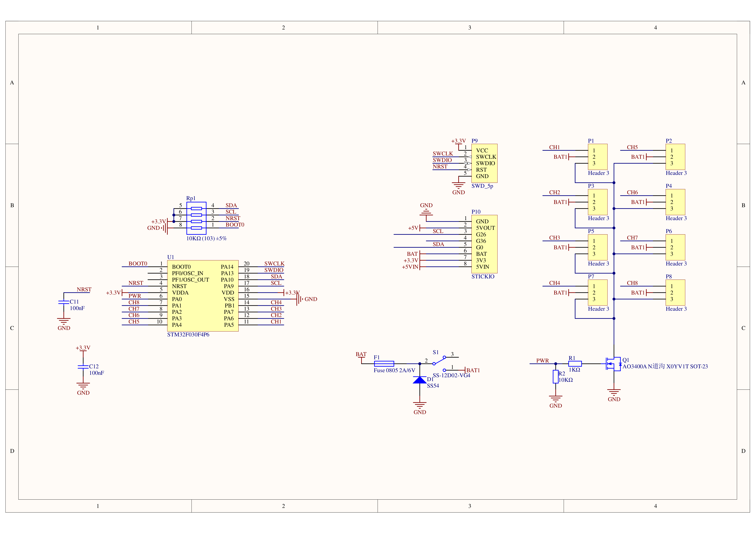Select the ground symbol above connector P10
This screenshot has width=756, height=534.
[426, 212]
